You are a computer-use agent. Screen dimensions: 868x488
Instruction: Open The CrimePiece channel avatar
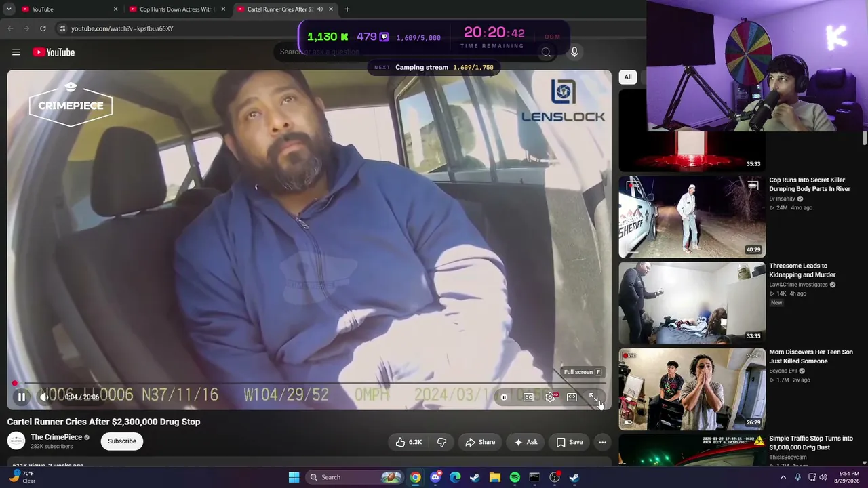(16, 441)
